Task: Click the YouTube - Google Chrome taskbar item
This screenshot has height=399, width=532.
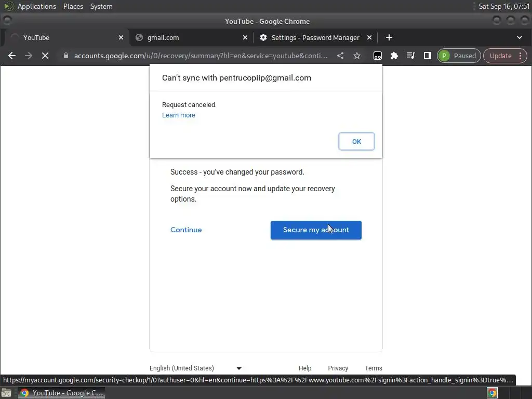Action: [x=61, y=393]
